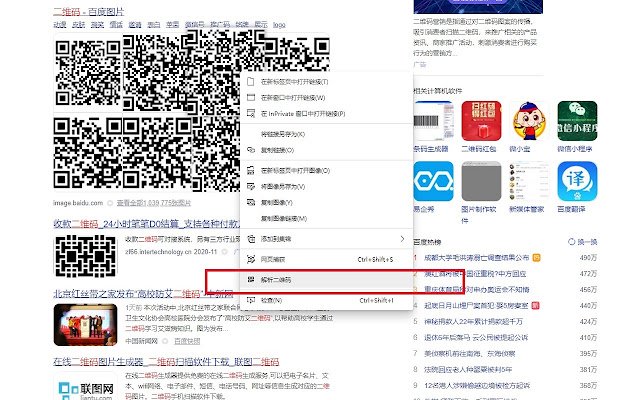Select "检查(N)" inspect menu entry
Viewport: 640px width, 400px height.
[x=327, y=300]
